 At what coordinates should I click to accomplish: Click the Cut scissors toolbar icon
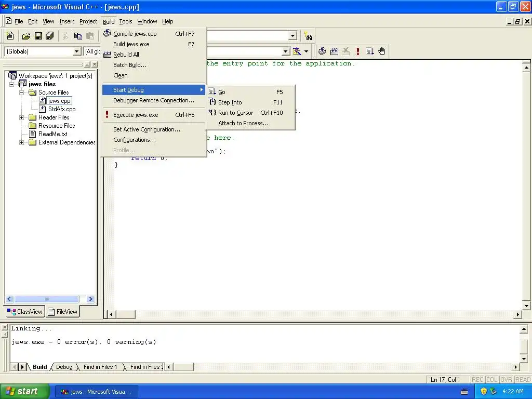[65, 36]
